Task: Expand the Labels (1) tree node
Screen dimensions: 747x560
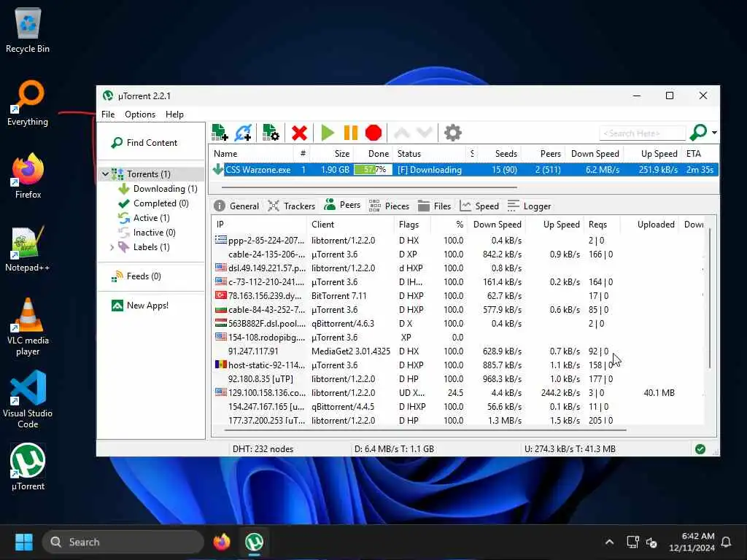Action: point(112,247)
